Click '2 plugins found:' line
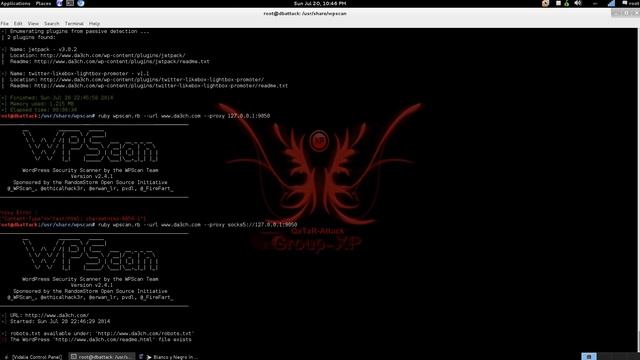Viewport: 640px width, 360px height. click(31, 37)
